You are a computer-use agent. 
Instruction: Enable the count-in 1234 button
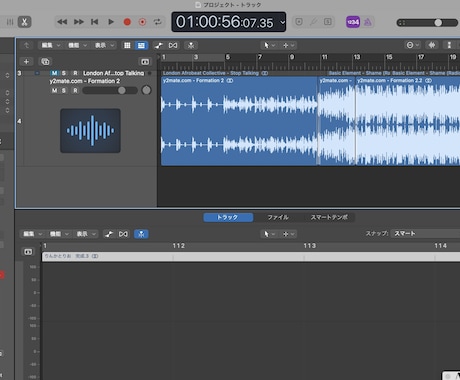(x=353, y=22)
